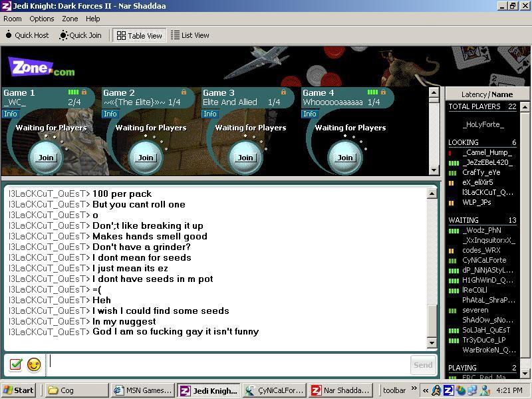Expand the toolbar overflow chevron on taskbar
The image size is (532, 399).
(414, 388)
